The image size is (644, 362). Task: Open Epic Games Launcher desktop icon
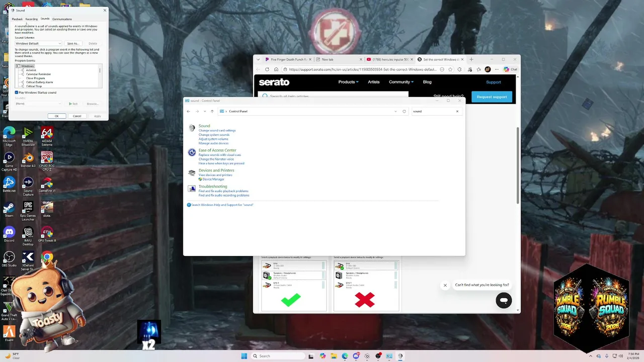coord(28,211)
